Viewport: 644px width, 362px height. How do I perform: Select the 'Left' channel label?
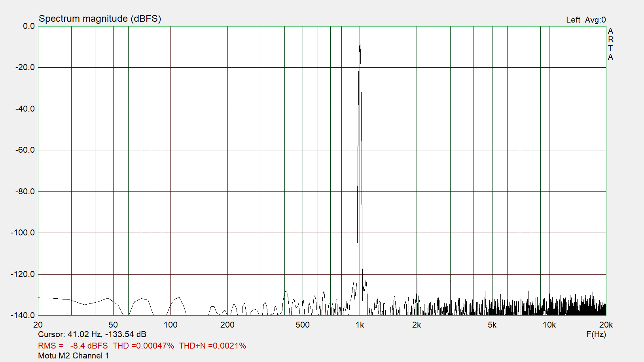pos(573,20)
